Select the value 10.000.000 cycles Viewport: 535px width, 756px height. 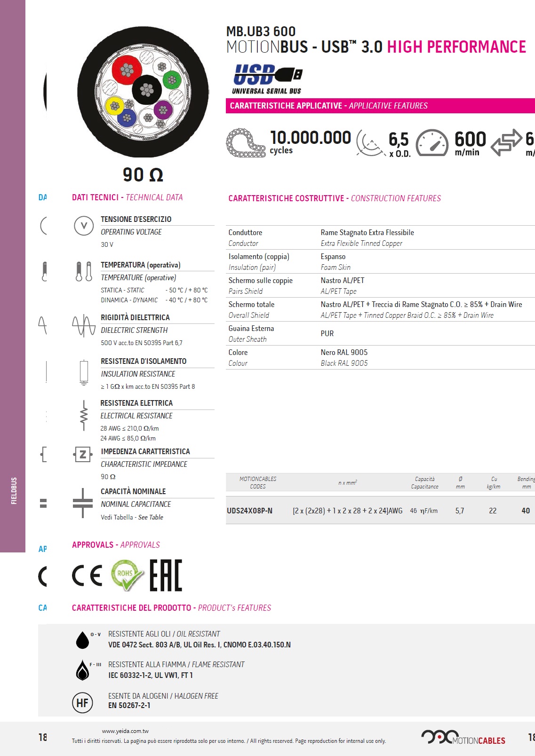311,142
